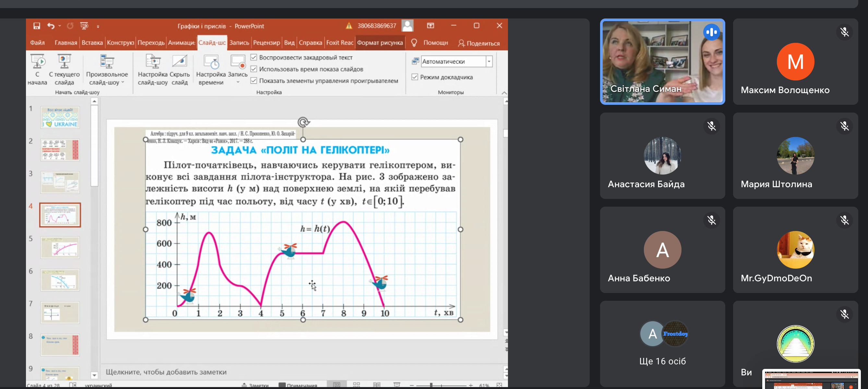Click Мария Штолина's muted microphone icon
Image resolution: width=868 pixels, height=389 pixels.
(844, 126)
